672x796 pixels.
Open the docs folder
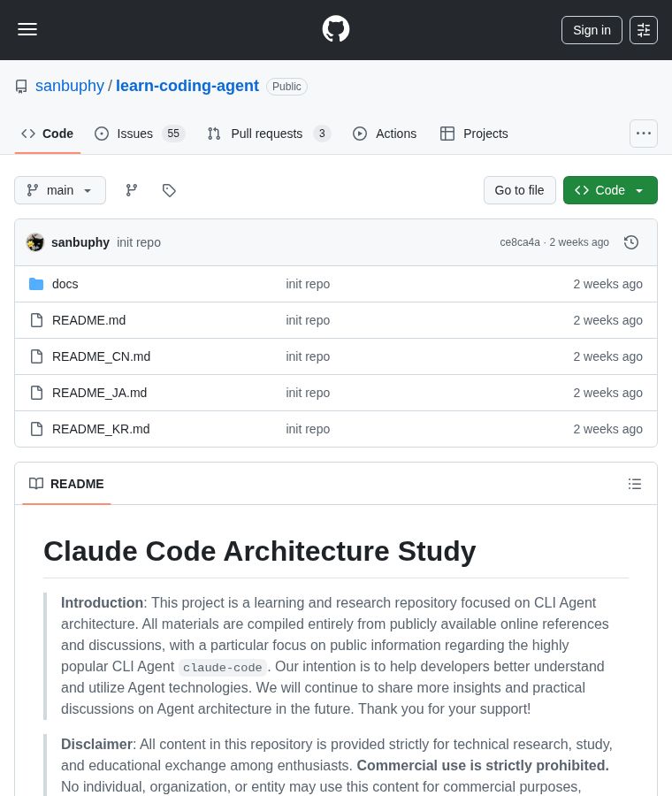coord(65,284)
